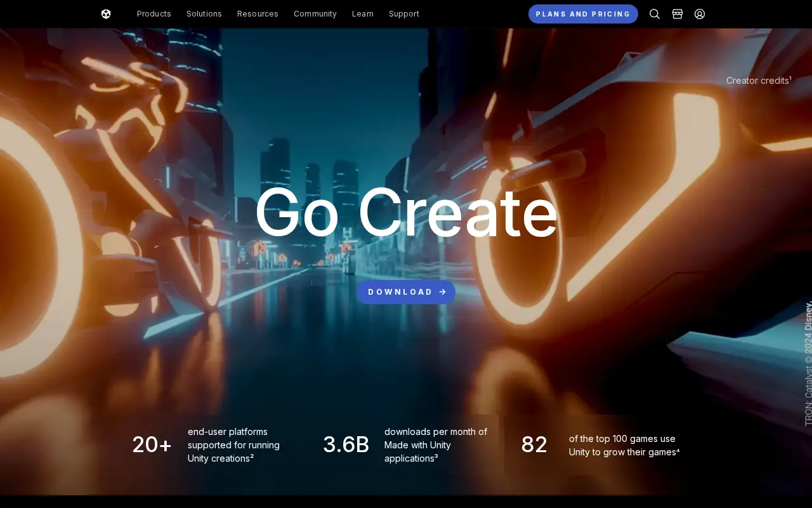Image resolution: width=812 pixels, height=508 pixels.
Task: Open the user account icon
Action: click(700, 14)
